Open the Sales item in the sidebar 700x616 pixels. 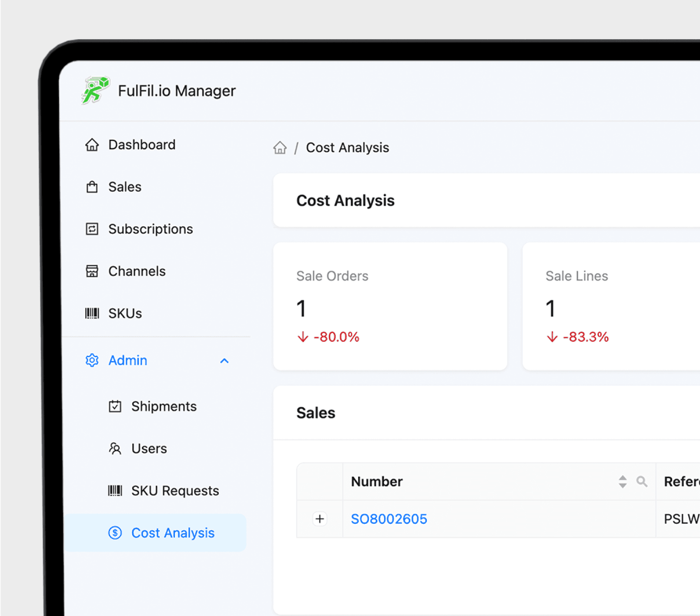point(124,187)
